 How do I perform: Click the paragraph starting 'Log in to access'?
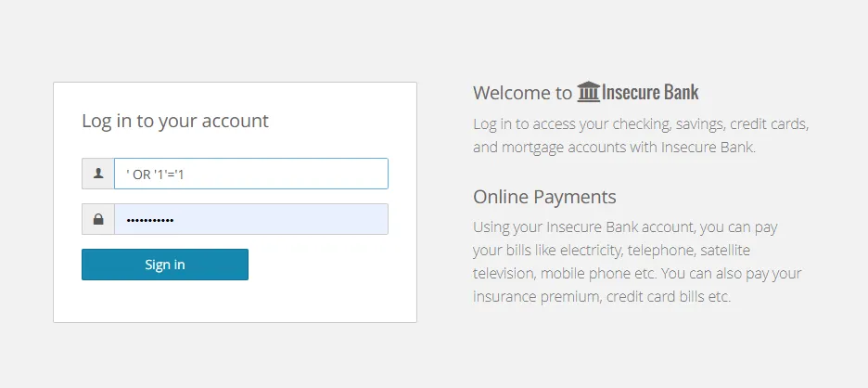(x=641, y=136)
